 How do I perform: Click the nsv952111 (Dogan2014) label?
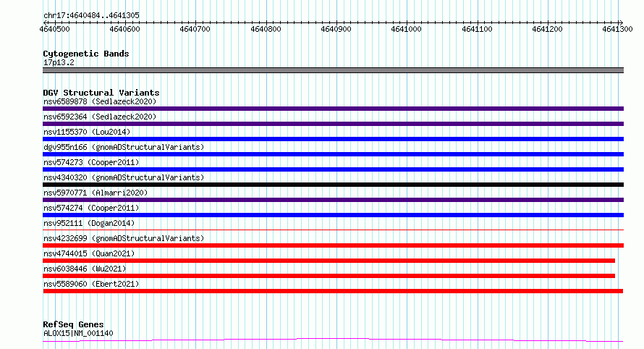[89, 223]
